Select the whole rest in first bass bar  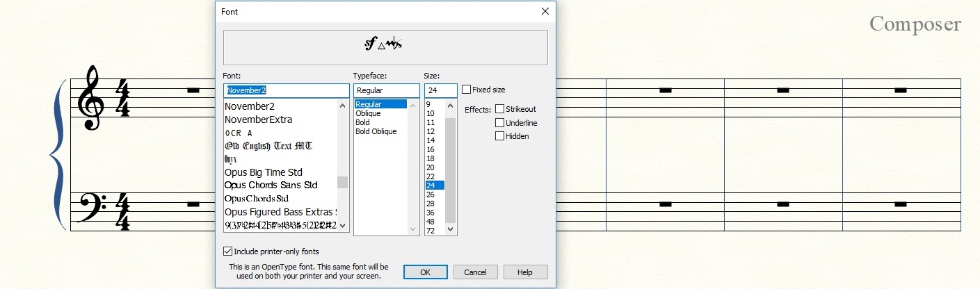(193, 204)
